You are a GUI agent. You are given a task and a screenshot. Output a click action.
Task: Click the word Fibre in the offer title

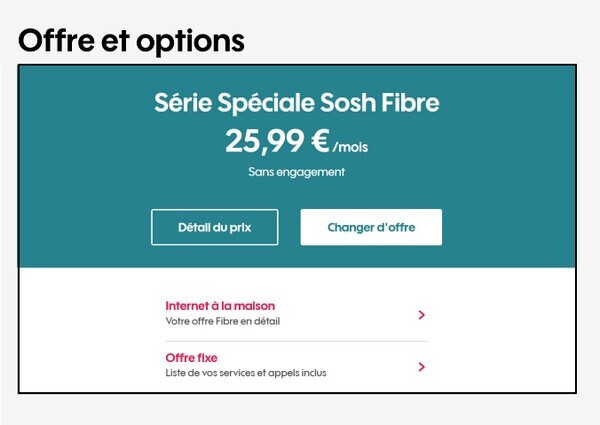(407, 103)
